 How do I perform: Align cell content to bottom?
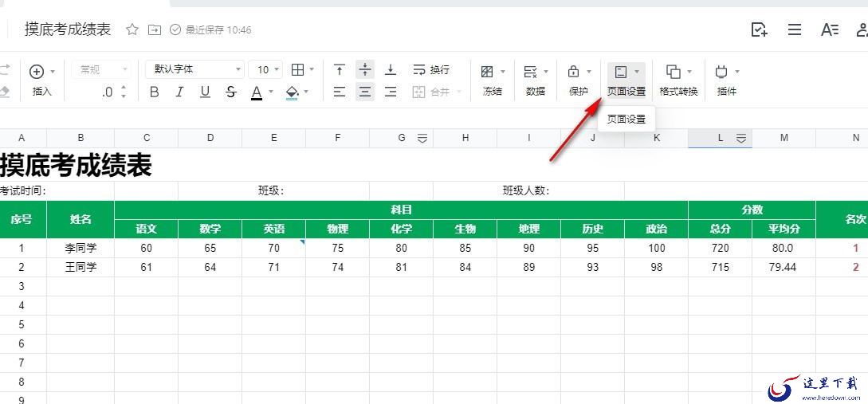[x=391, y=70]
